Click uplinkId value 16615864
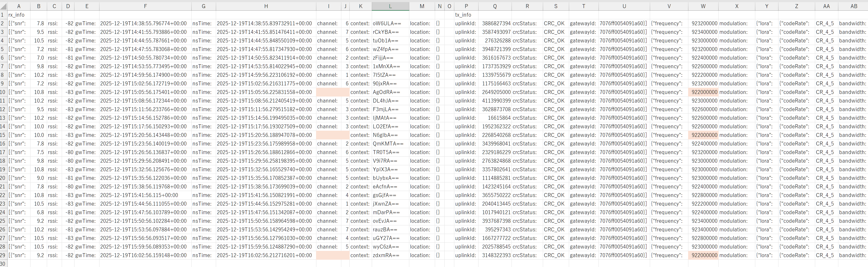 [x=499, y=118]
